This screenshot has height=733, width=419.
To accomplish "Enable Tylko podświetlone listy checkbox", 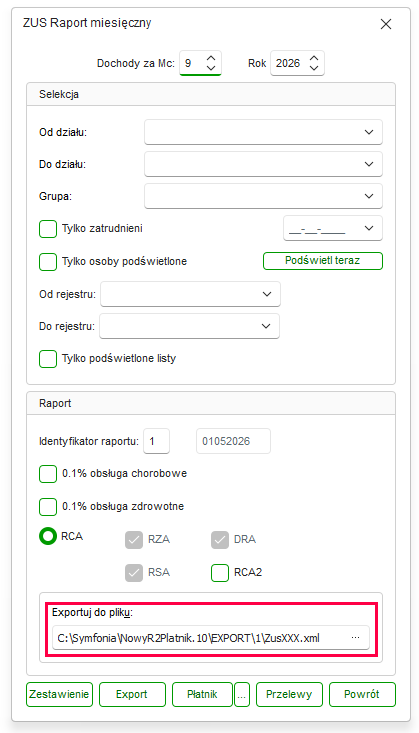I will (48, 359).
